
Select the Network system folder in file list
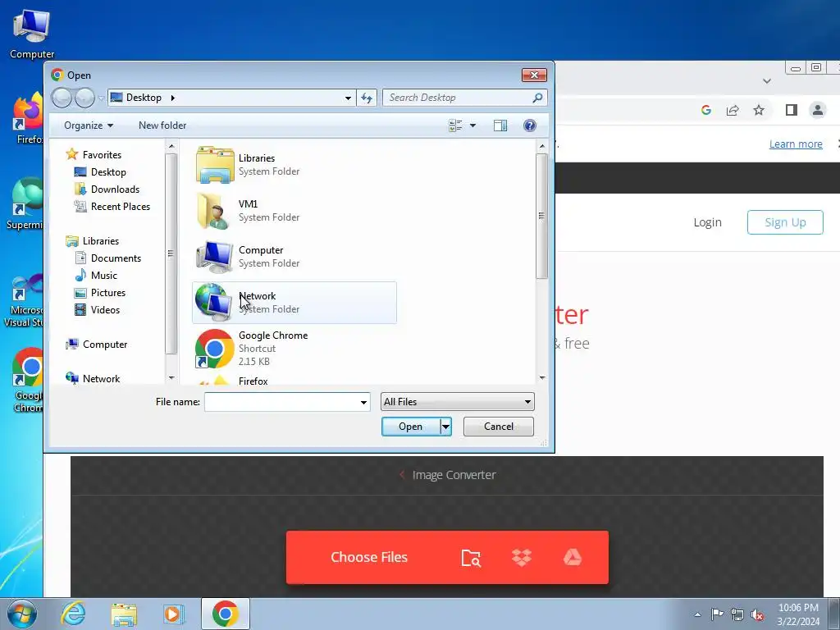[294, 303]
